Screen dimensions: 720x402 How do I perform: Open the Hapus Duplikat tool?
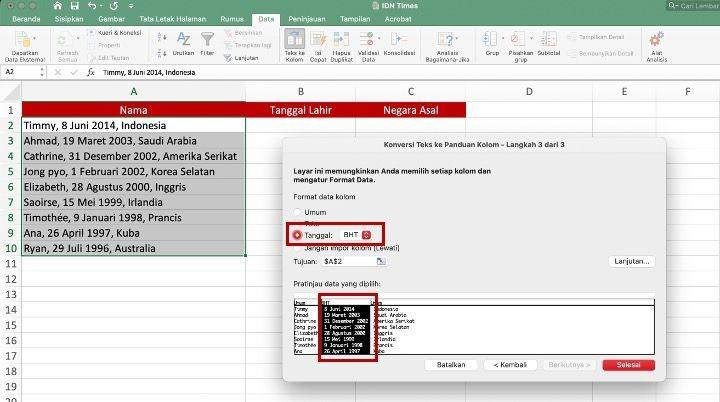click(x=341, y=39)
